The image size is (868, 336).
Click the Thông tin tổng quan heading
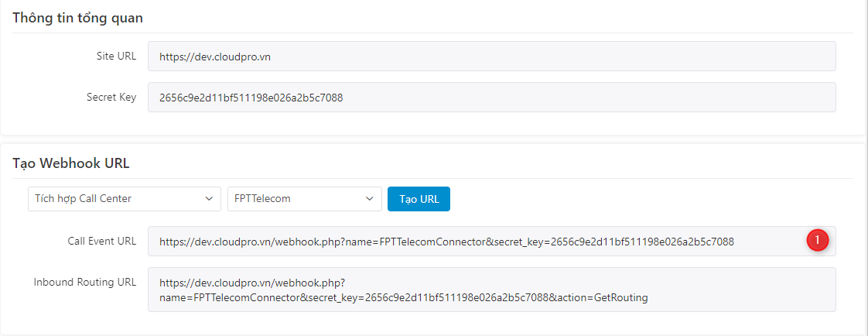point(77,18)
